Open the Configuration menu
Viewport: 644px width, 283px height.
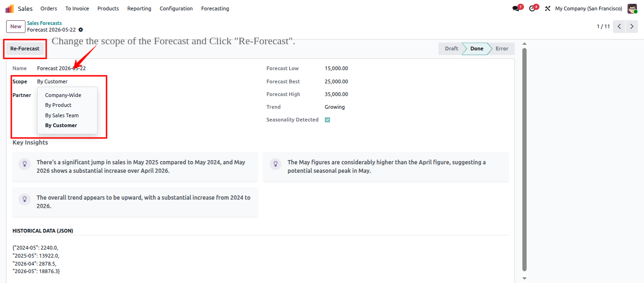(176, 8)
